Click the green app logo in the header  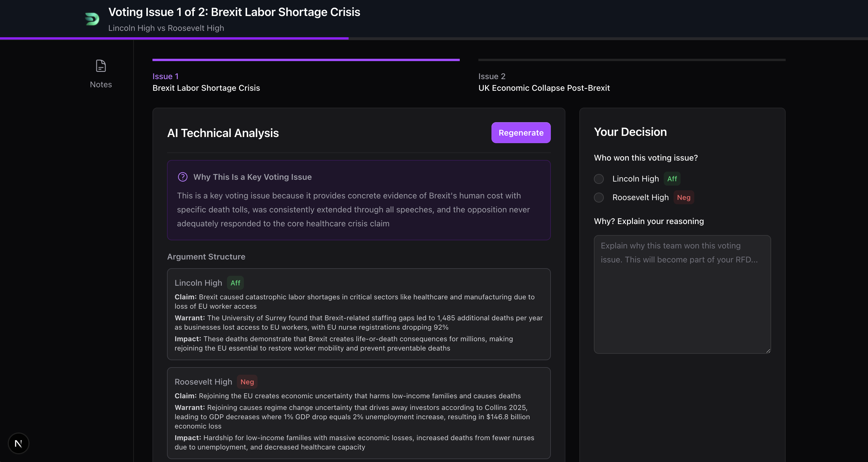pos(92,19)
